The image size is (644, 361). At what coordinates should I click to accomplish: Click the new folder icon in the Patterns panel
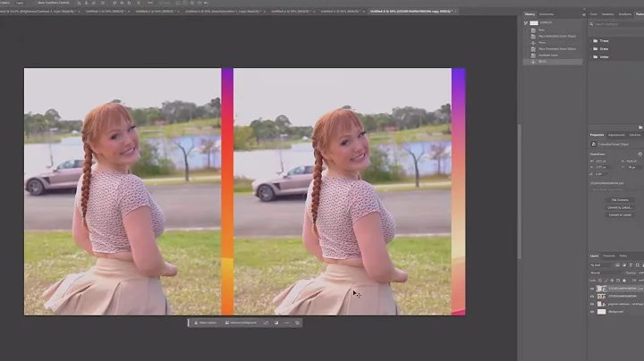coord(640,127)
